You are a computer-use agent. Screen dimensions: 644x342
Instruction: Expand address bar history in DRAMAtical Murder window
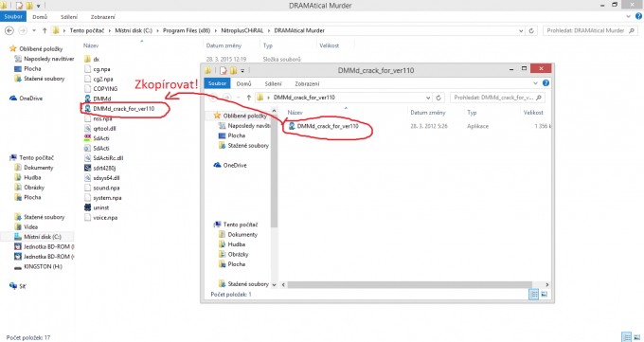521,30
